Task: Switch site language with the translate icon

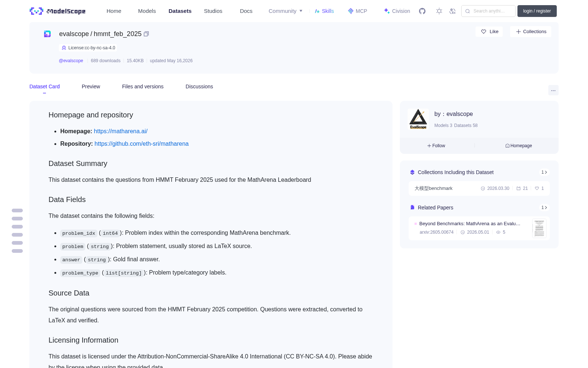Action: click(x=452, y=11)
